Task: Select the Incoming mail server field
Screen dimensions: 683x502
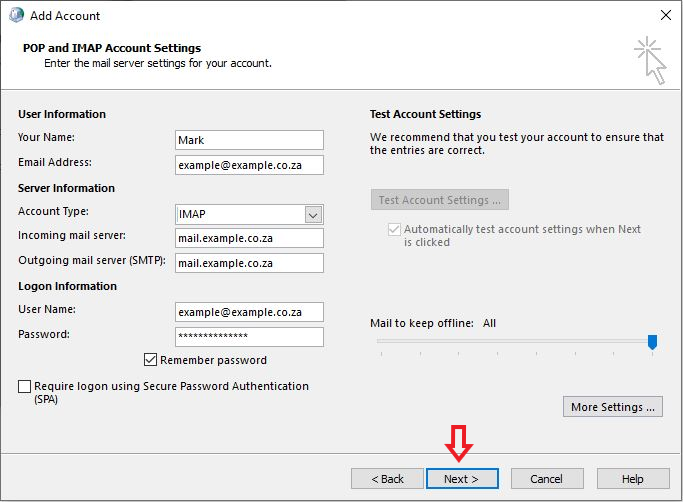Action: [x=249, y=238]
